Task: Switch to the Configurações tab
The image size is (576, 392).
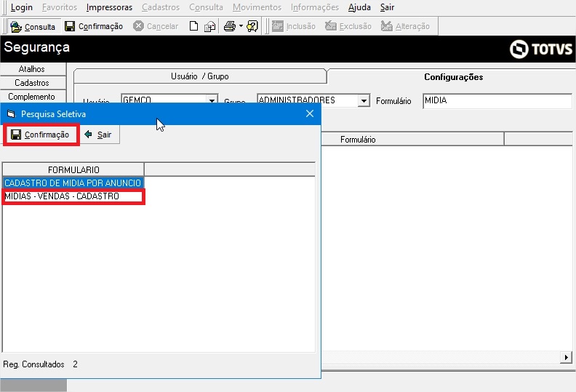Action: click(453, 77)
